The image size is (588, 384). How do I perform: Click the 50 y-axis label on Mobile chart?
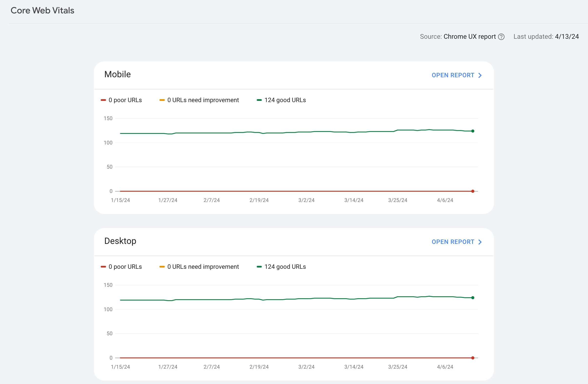(x=109, y=167)
